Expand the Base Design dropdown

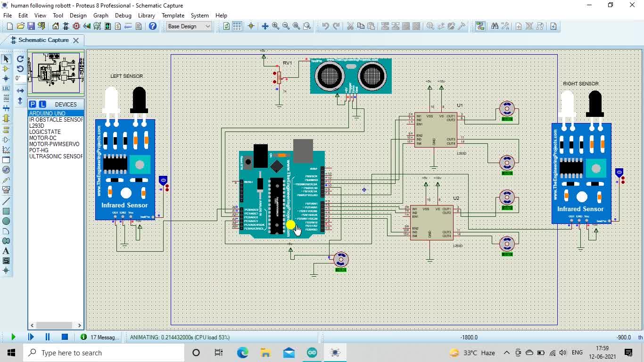click(189, 26)
